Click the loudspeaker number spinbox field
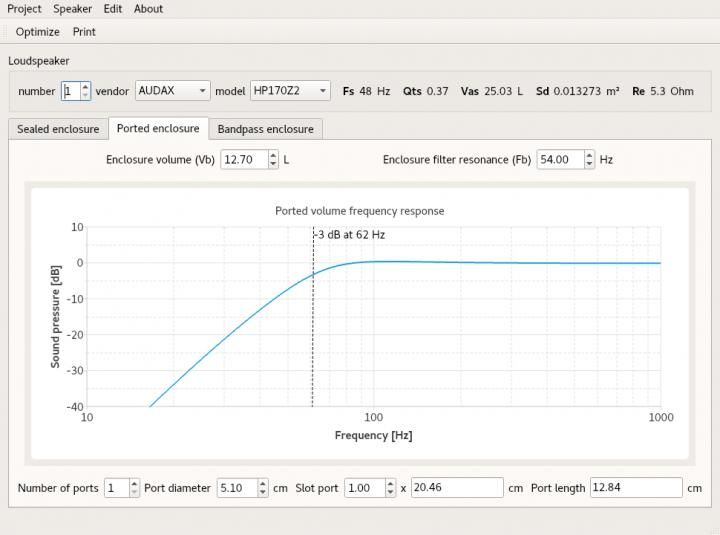 coord(70,91)
